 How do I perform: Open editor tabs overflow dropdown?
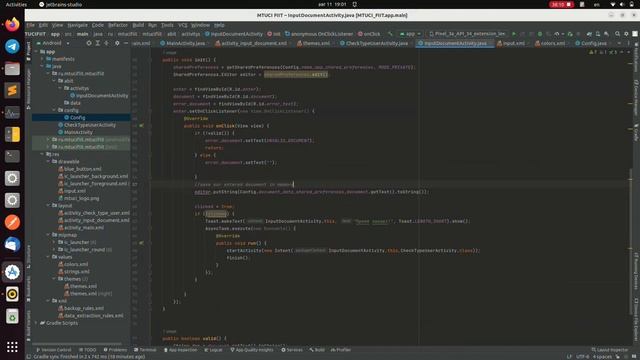click(x=619, y=43)
